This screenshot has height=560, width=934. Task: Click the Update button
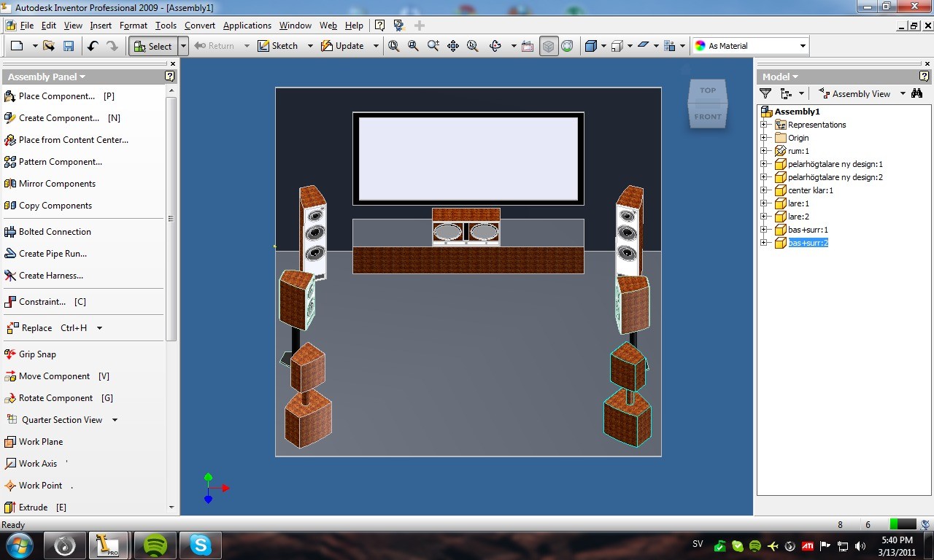click(x=343, y=46)
